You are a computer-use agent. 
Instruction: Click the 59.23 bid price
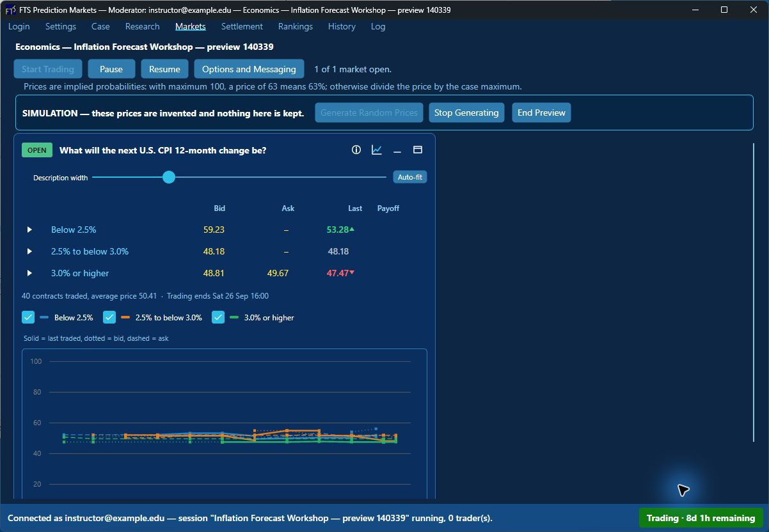pos(214,230)
